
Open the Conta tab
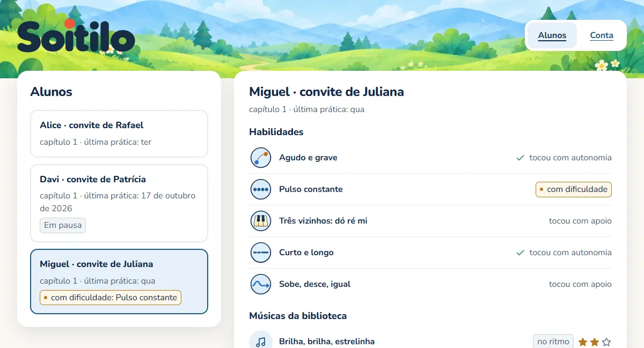[x=602, y=35]
